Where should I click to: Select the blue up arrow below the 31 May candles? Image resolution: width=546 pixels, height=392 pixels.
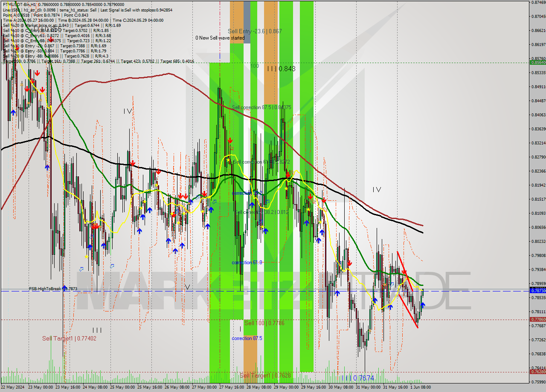point(375,300)
